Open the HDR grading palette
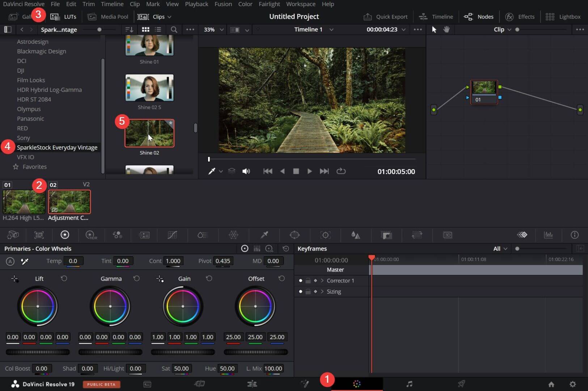Image resolution: width=588 pixels, height=391 pixels. coord(91,235)
